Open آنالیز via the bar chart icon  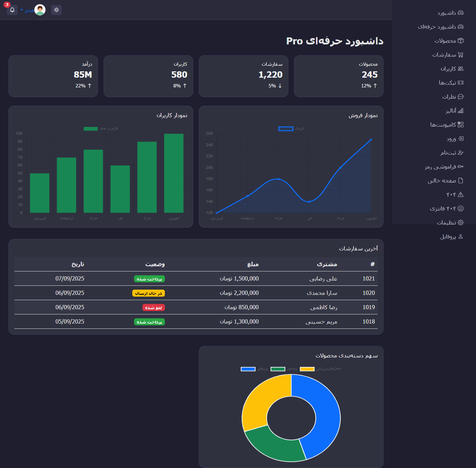click(461, 111)
